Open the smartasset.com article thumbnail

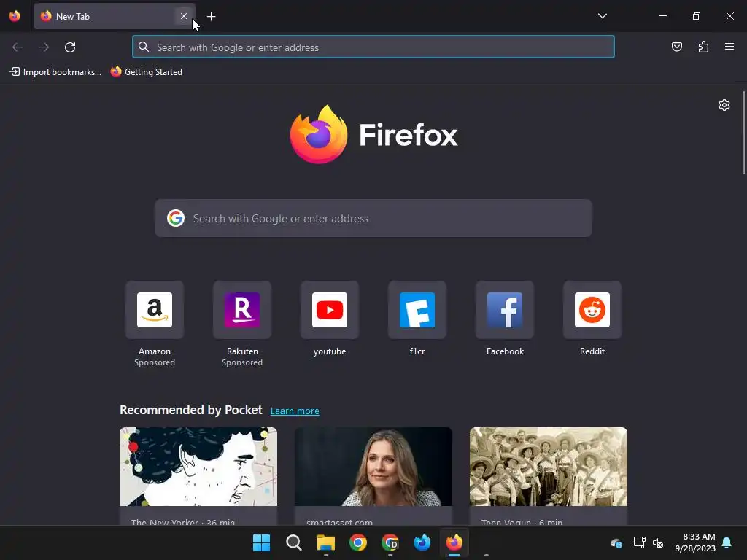(373, 467)
